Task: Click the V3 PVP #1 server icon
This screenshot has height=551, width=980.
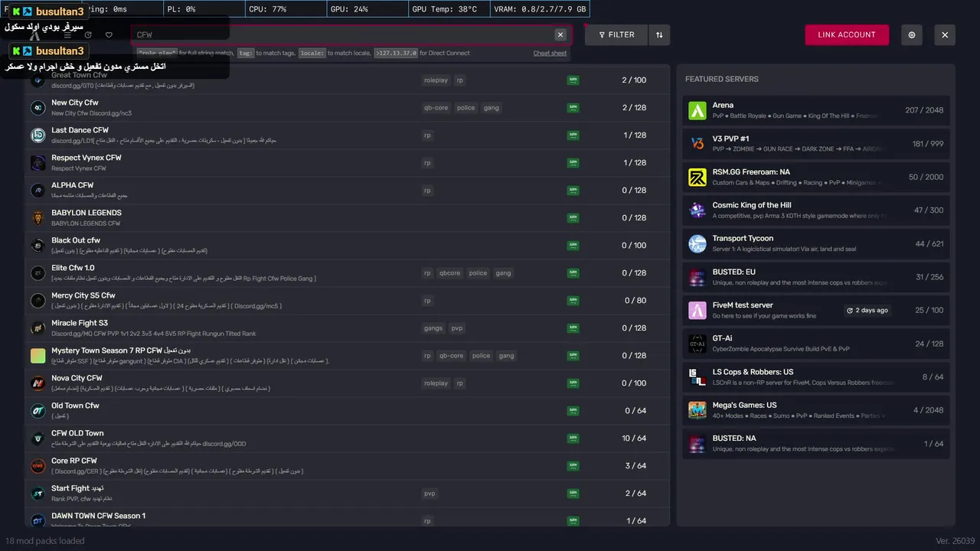Action: point(697,144)
